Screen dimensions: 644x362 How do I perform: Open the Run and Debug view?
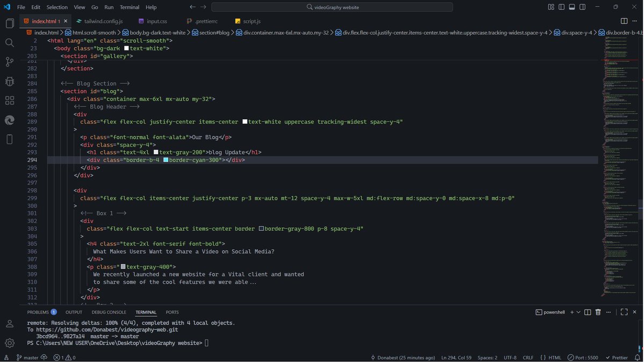9,81
